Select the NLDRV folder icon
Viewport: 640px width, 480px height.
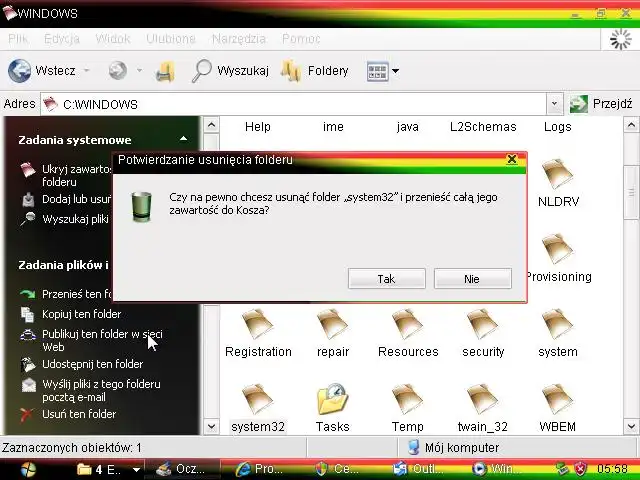[x=558, y=175]
